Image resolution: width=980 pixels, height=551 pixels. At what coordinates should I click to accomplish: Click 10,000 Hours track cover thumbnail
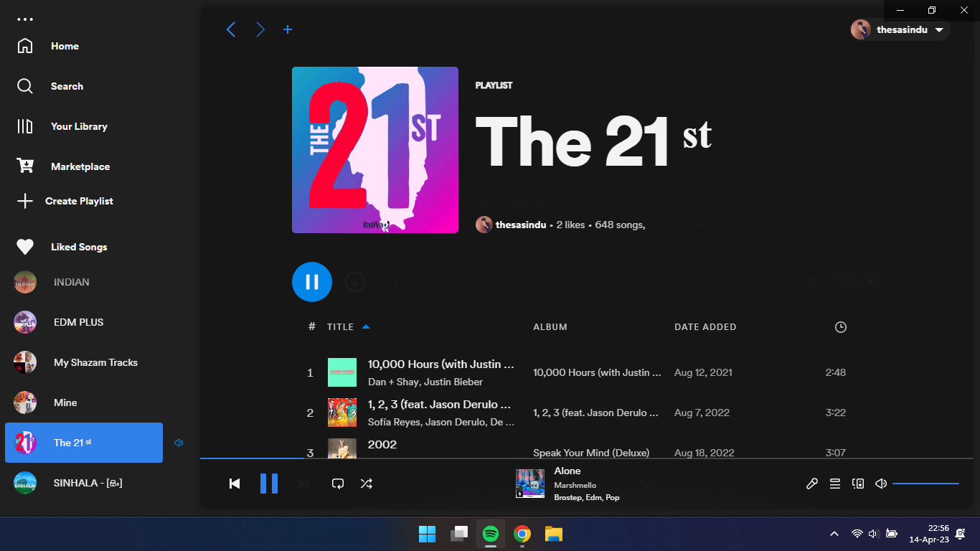point(342,372)
